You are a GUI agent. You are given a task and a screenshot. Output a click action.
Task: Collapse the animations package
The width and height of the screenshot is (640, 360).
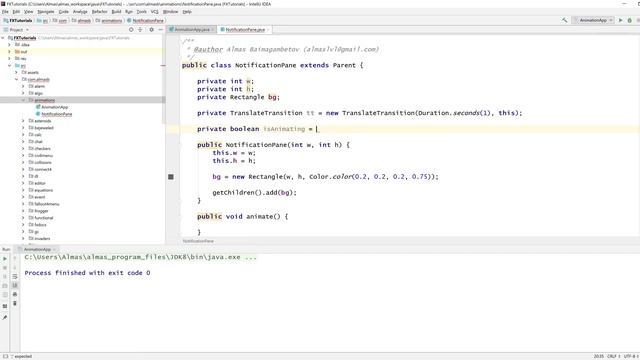click(x=23, y=100)
